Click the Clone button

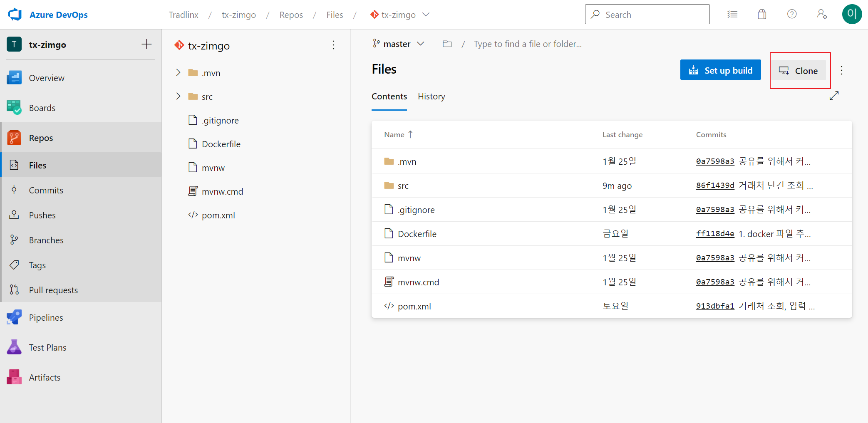click(799, 71)
